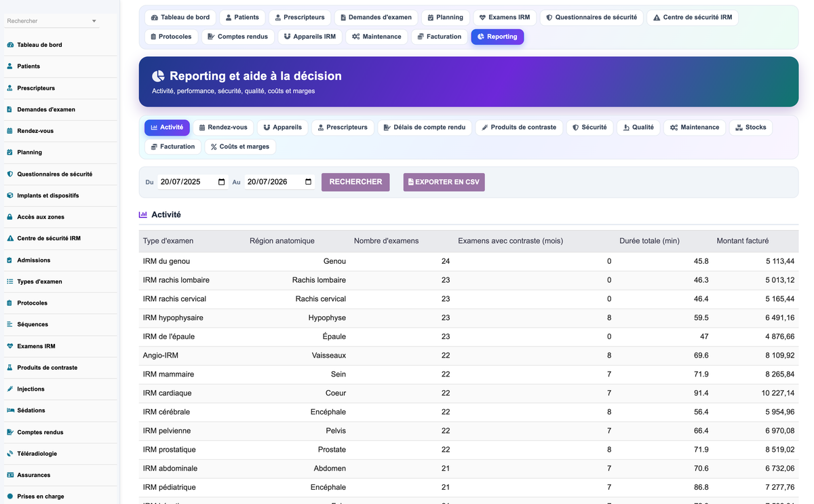Screen dimensions: 814x504
Task: Open Comptes rendus in top navigation
Action: (238, 37)
